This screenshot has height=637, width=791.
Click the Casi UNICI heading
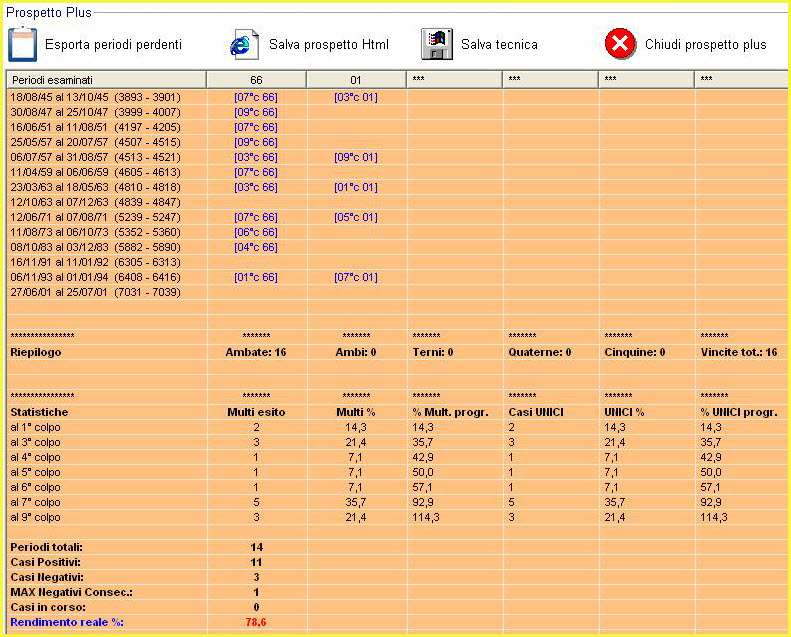[536, 412]
